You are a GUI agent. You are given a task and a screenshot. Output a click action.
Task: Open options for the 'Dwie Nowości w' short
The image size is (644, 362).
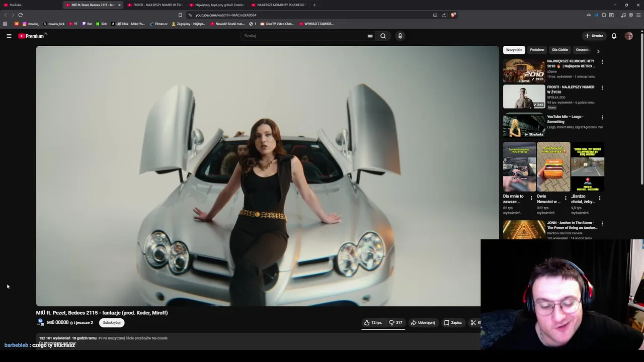click(x=566, y=198)
